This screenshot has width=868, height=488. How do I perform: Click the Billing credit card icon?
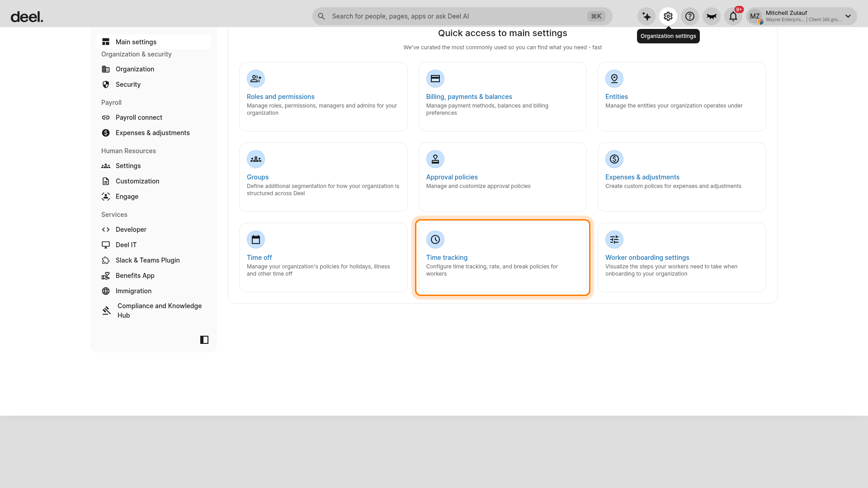click(435, 79)
